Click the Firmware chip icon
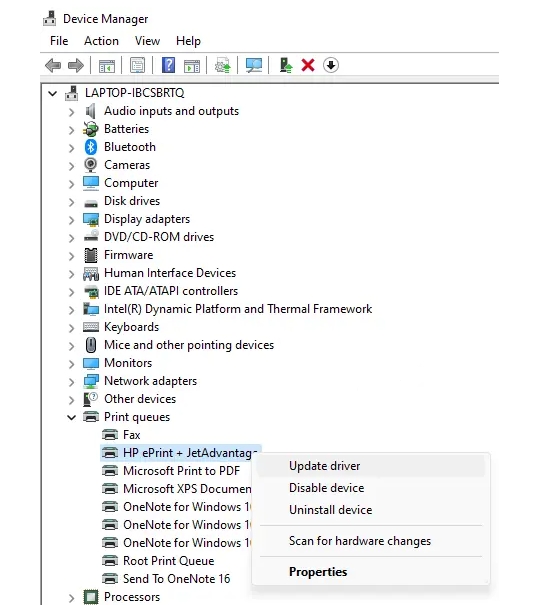 [x=91, y=255]
